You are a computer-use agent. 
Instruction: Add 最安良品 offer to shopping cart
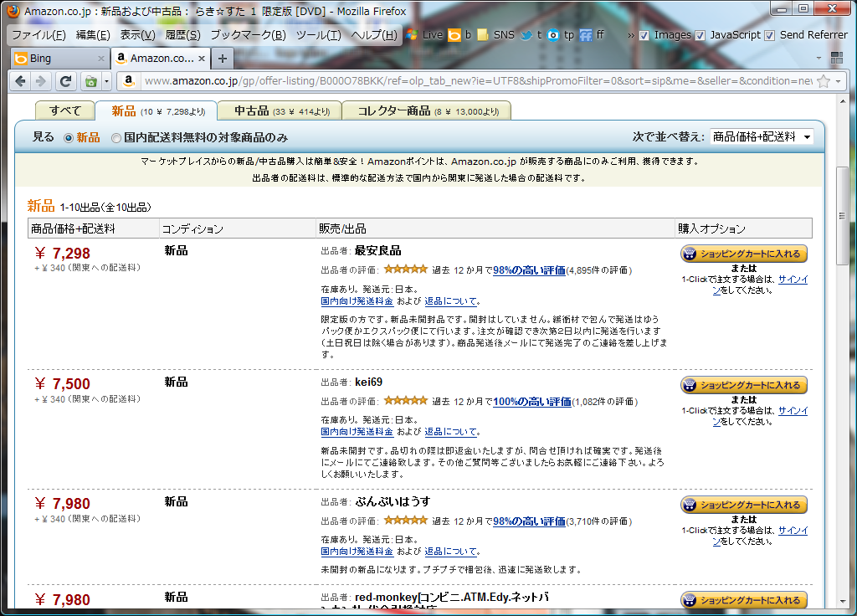pyautogui.click(x=744, y=254)
